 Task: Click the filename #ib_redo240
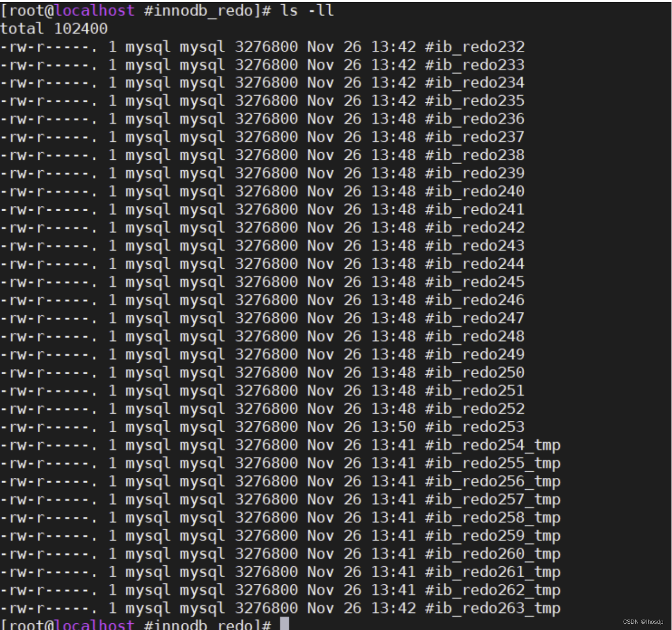475,192
